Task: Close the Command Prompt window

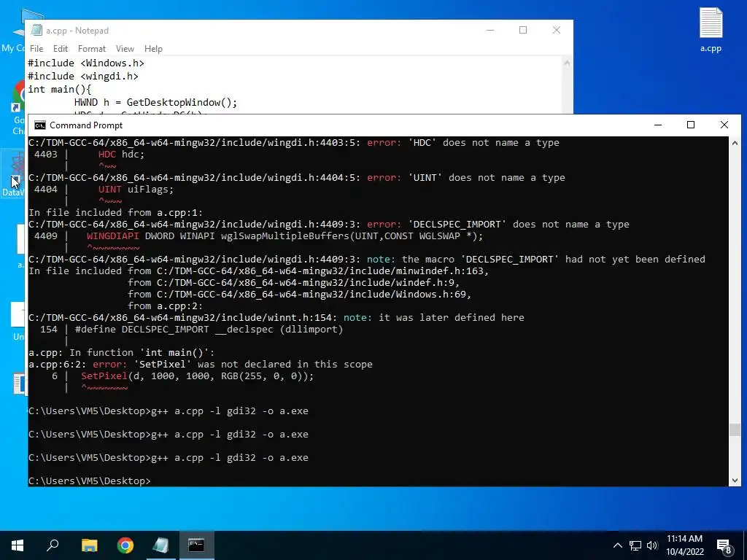Action: (724, 125)
